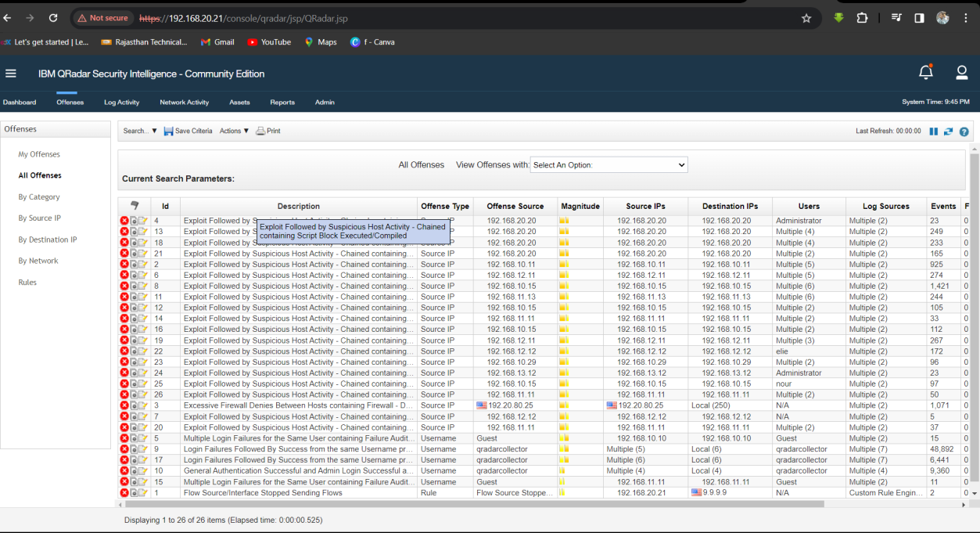
Task: Switch to the Log Activity tab
Action: click(x=121, y=103)
